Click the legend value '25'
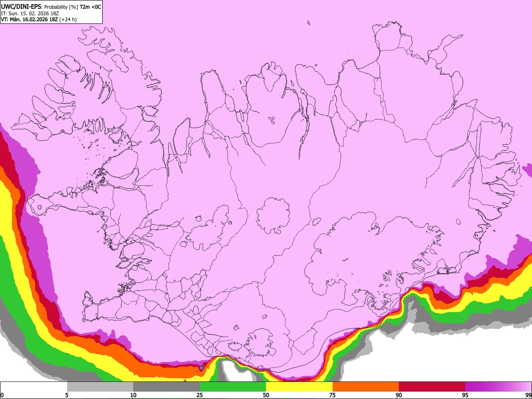 (200, 395)
